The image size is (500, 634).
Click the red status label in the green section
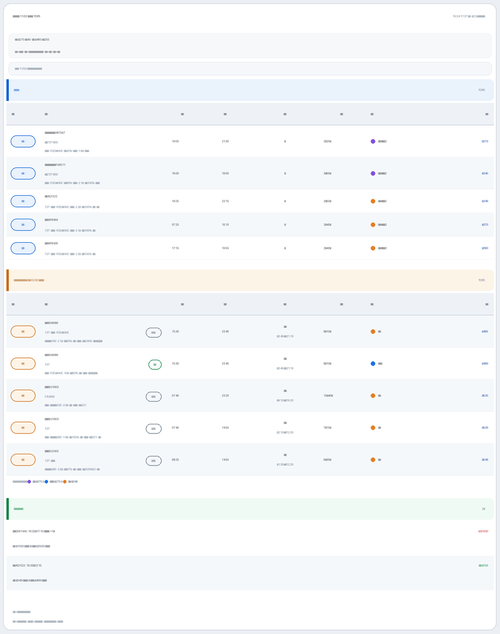point(483,531)
